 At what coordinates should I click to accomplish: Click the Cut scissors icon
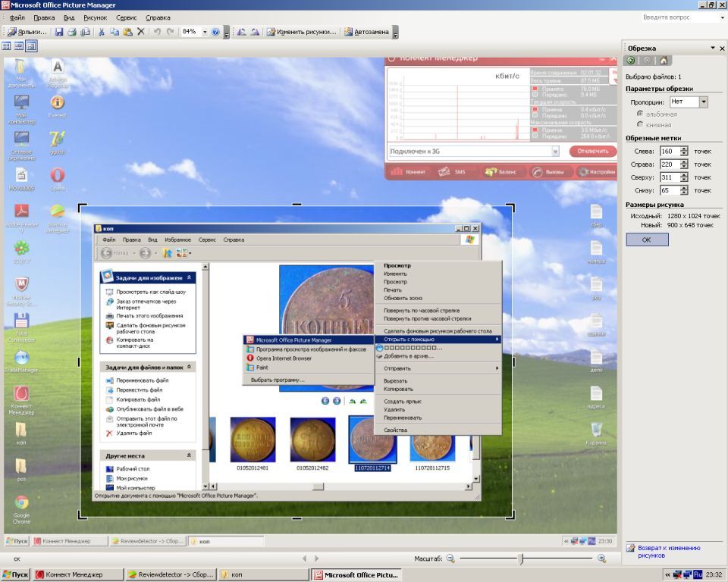(101, 32)
